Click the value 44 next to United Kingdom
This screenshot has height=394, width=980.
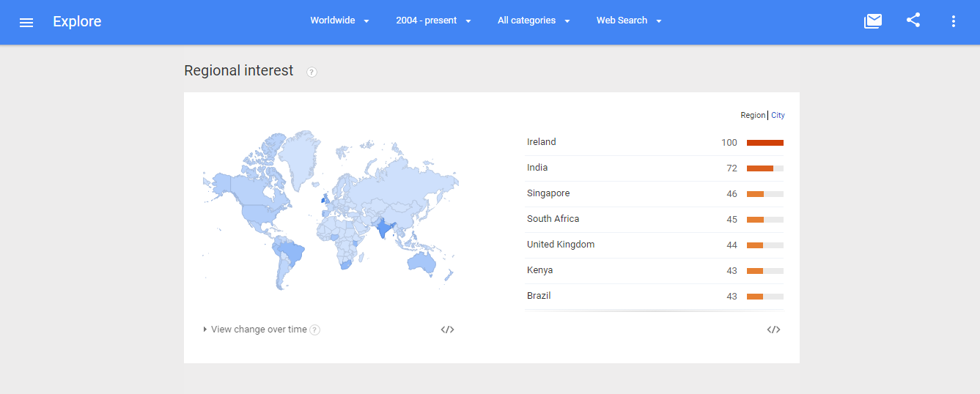click(732, 245)
